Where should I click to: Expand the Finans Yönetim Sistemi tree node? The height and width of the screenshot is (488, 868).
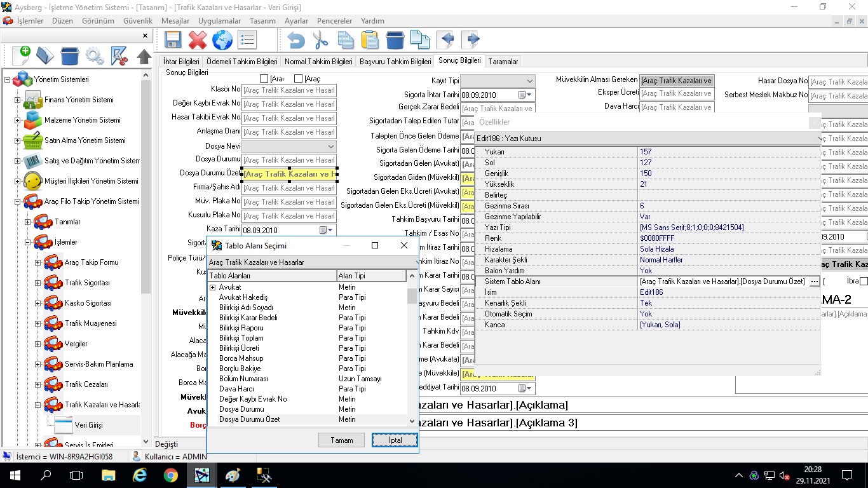(x=18, y=100)
